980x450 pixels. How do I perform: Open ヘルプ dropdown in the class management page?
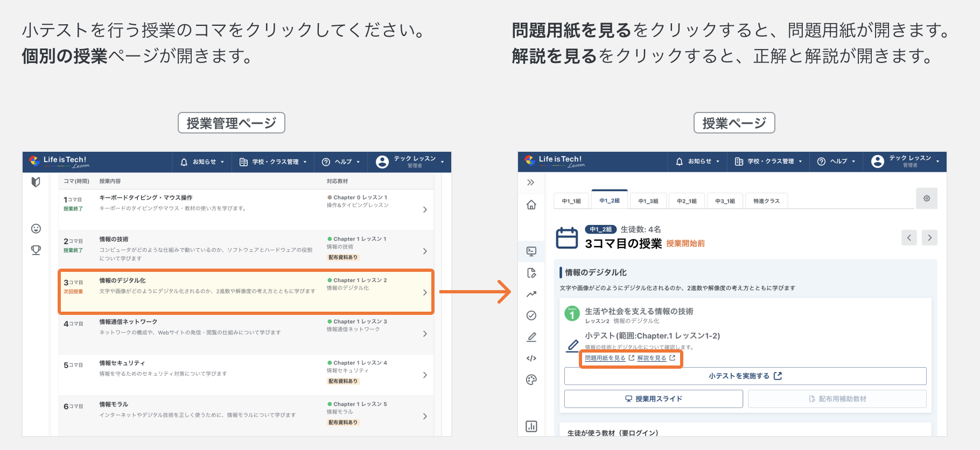(x=341, y=162)
